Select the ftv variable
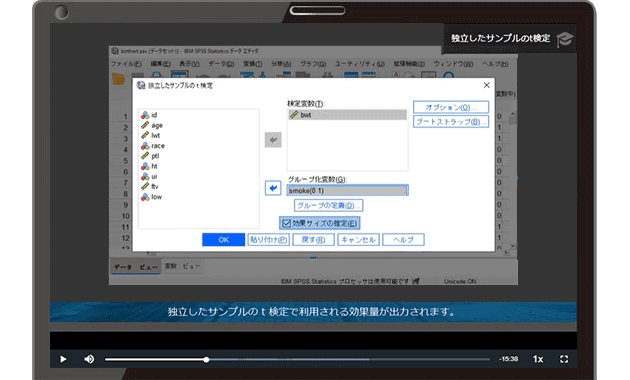The image size is (630, 380). [x=150, y=186]
